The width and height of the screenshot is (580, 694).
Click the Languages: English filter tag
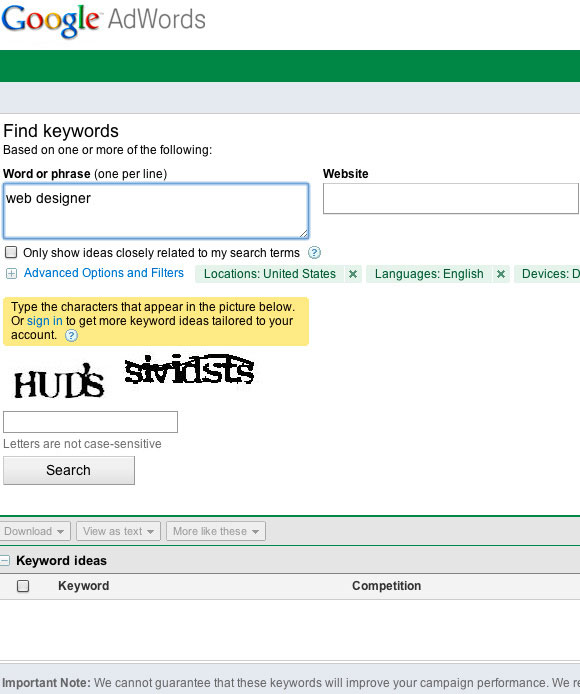pos(429,274)
